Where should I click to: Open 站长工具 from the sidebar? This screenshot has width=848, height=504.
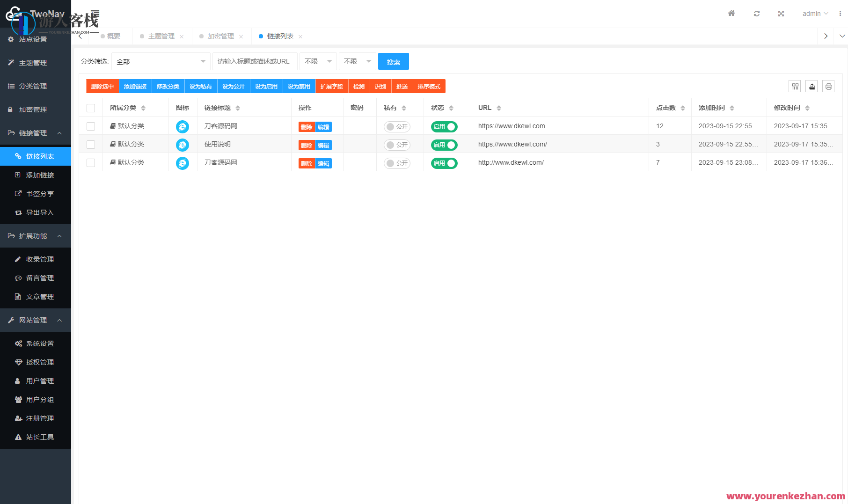coord(41,437)
